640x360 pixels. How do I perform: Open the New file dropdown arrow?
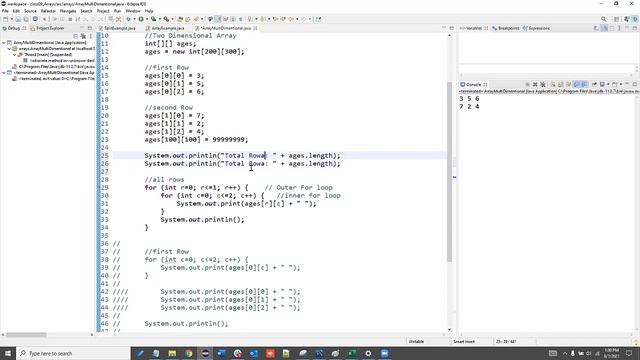[x=11, y=19]
